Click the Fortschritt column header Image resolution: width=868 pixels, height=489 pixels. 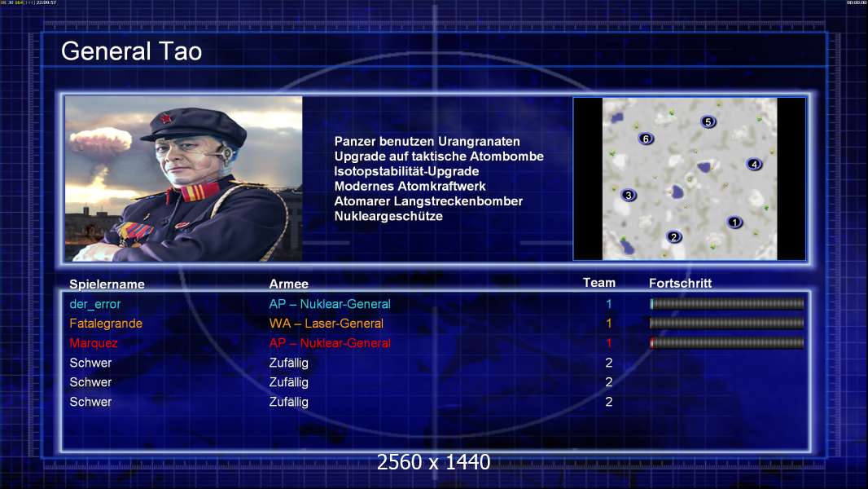tap(681, 283)
